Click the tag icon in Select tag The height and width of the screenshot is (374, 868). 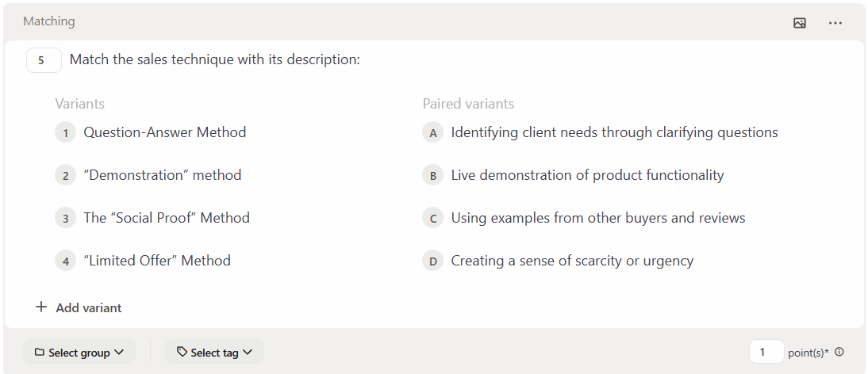coord(182,353)
